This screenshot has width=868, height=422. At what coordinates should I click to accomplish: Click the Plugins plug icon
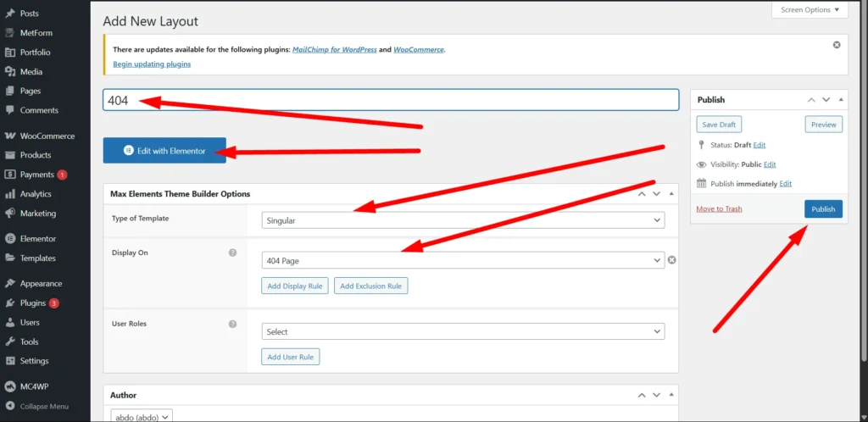tap(10, 303)
